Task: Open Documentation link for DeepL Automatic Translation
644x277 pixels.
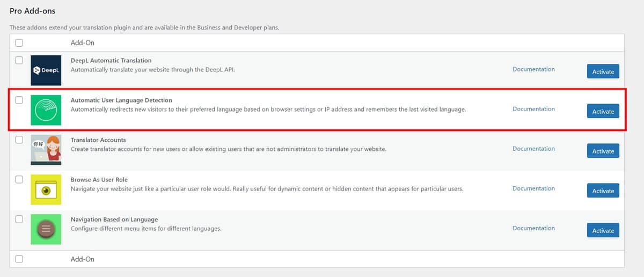Action: click(533, 69)
